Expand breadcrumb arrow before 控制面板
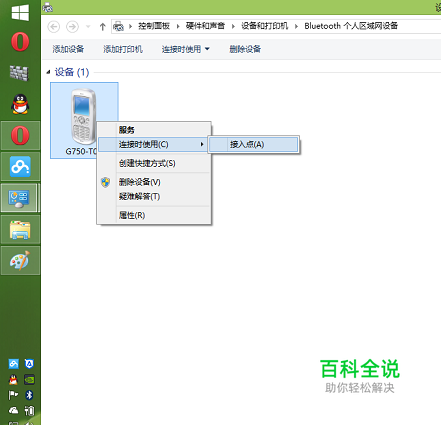The width and height of the screenshot is (441, 425). tap(131, 26)
